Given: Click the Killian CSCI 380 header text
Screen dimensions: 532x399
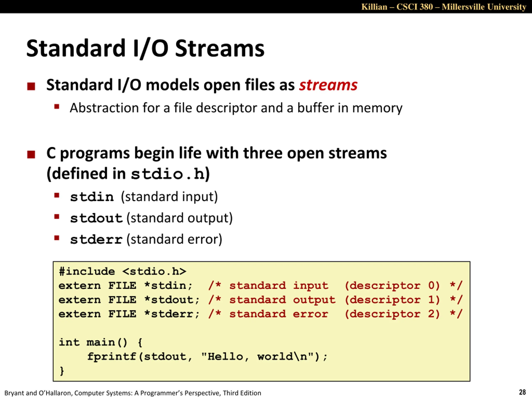Looking at the screenshot, I should click(444, 7).
